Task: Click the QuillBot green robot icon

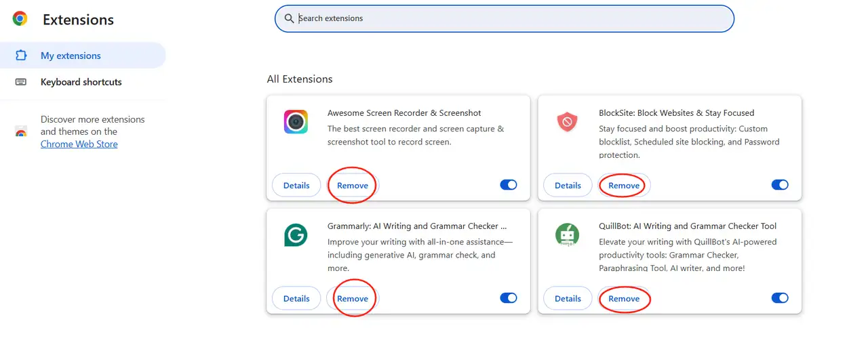Action: coord(567,235)
